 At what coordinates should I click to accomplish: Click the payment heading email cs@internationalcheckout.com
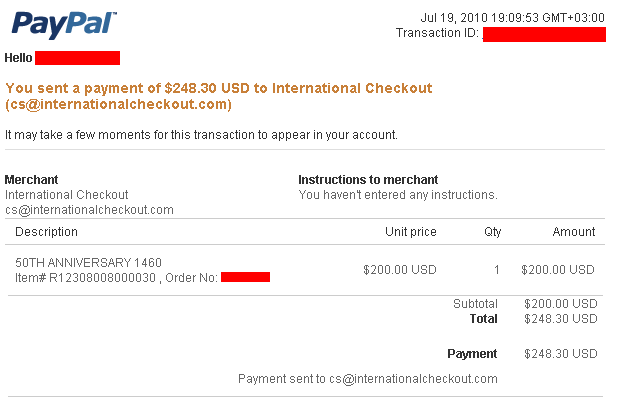click(118, 104)
